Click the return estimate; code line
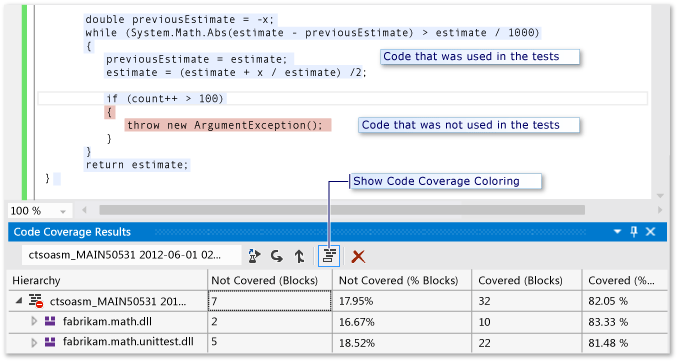The width and height of the screenshot is (678, 362). 137,165
